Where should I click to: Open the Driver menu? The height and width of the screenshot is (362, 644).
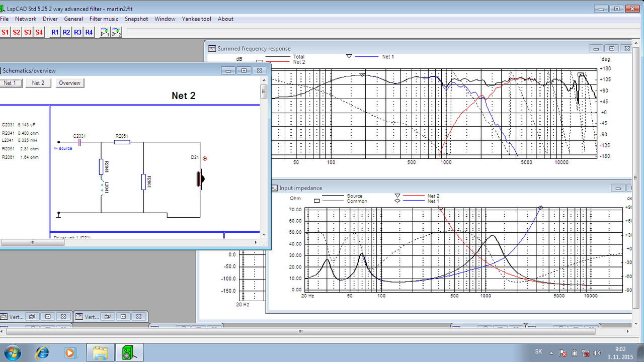pyautogui.click(x=50, y=19)
